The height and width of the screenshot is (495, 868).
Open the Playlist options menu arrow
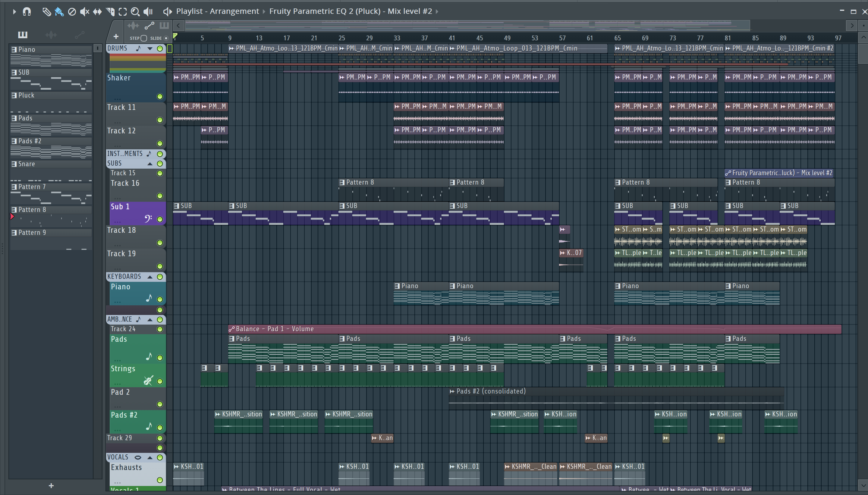14,11
